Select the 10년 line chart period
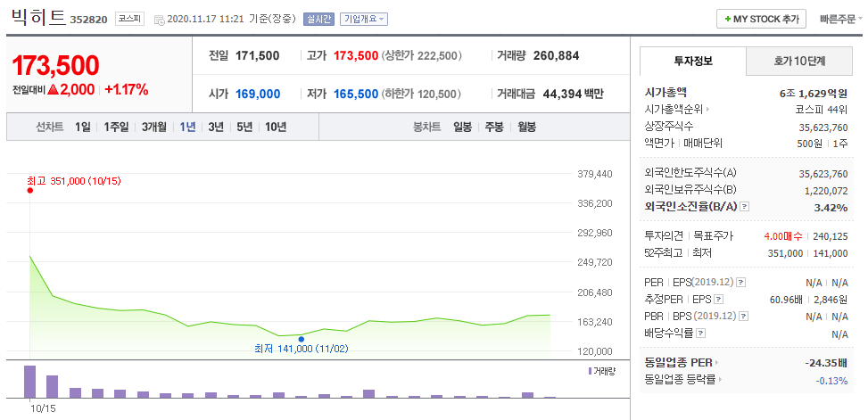The width and height of the screenshot is (868, 420). 276,127
